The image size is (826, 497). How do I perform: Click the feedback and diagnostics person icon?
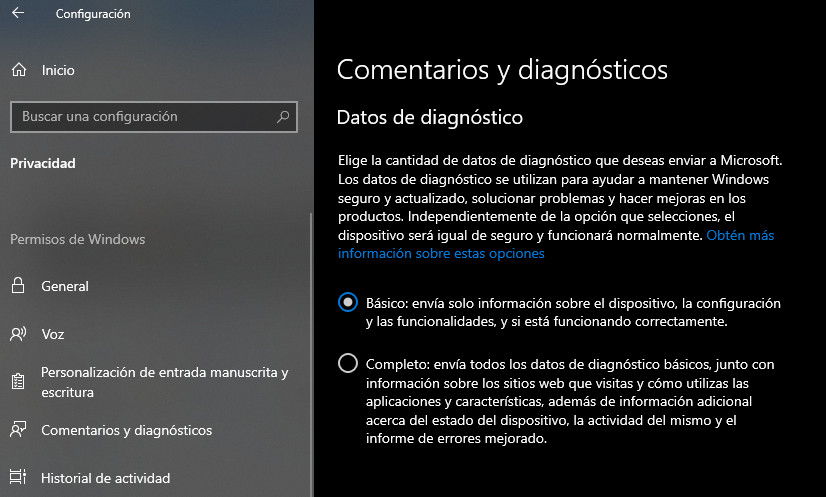(18, 430)
